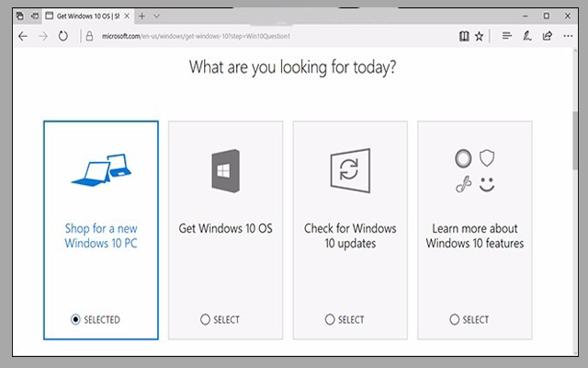Select radio under Check for Windows 10 updates
Image resolution: width=588 pixels, height=368 pixels.
pyautogui.click(x=330, y=319)
